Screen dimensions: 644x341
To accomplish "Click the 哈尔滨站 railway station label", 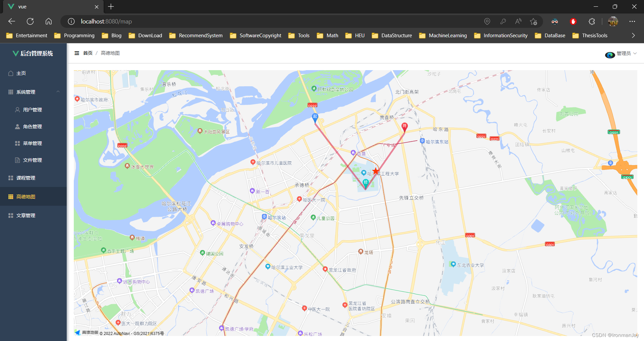I will click(x=277, y=218).
